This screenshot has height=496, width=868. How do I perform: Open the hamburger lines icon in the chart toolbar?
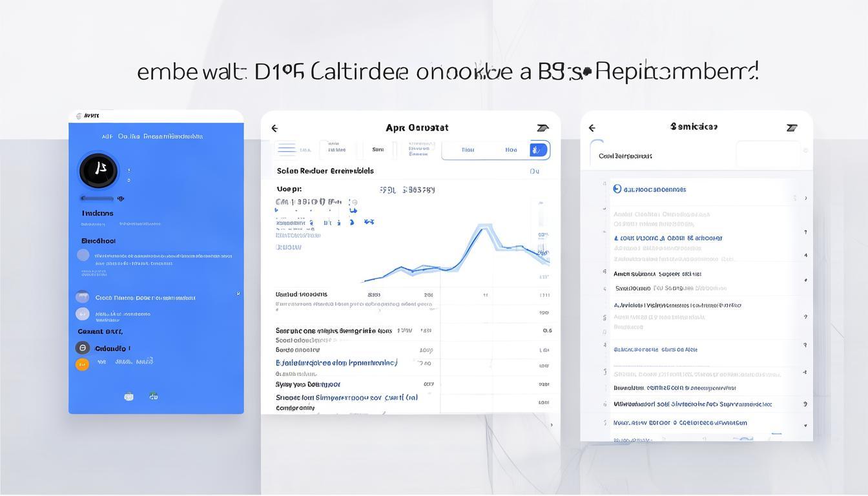(286, 149)
